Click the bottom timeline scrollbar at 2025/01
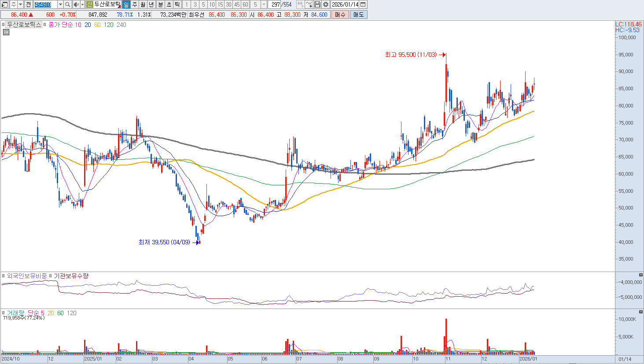This screenshot has height=364, width=644. click(x=93, y=359)
